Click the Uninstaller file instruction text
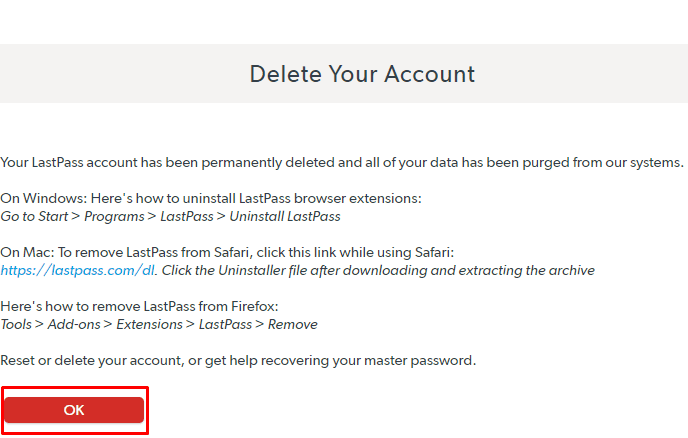Viewport: 688px width, 438px height. click(378, 270)
